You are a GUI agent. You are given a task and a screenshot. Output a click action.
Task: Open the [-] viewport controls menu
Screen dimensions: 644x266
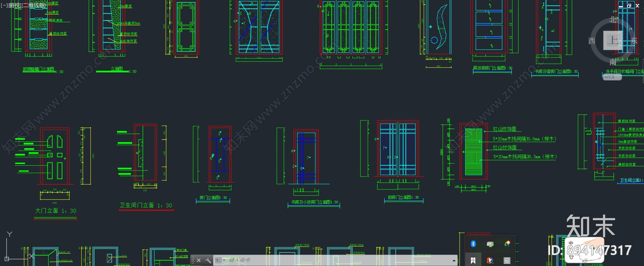point(4,5)
